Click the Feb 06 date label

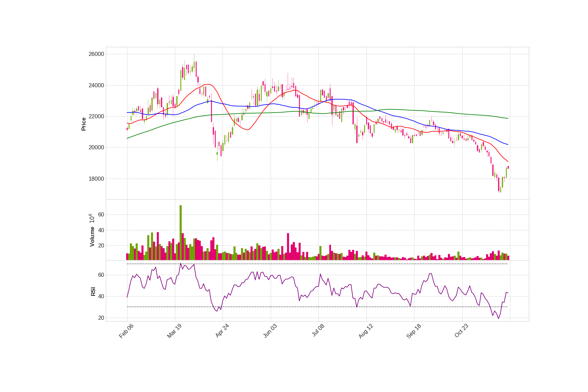click(x=126, y=331)
